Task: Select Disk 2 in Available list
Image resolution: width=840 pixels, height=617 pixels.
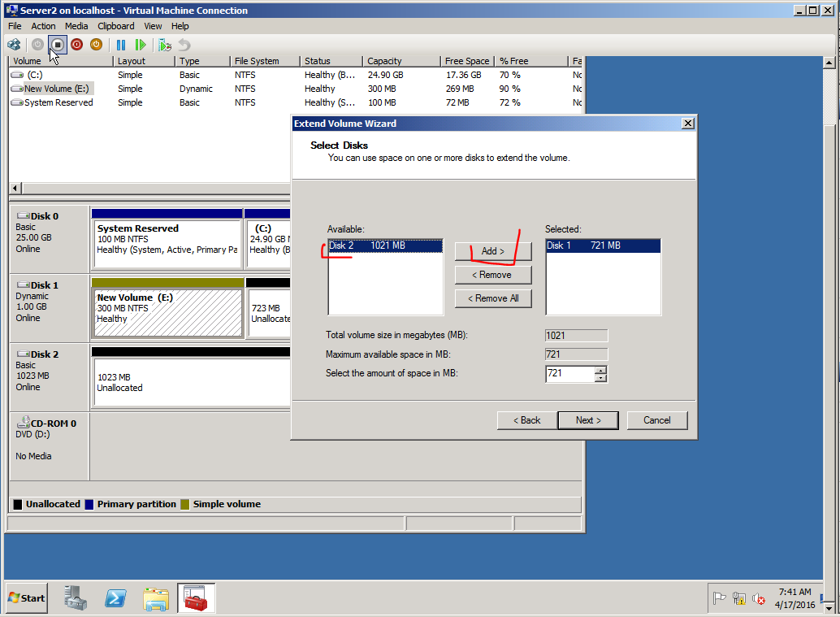Action: 385,245
